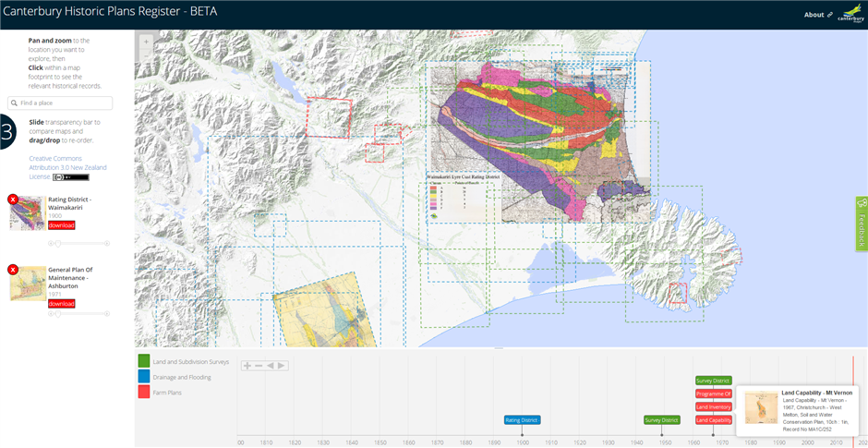Click the map zoom out button
The image size is (868, 448).
pyautogui.click(x=146, y=58)
